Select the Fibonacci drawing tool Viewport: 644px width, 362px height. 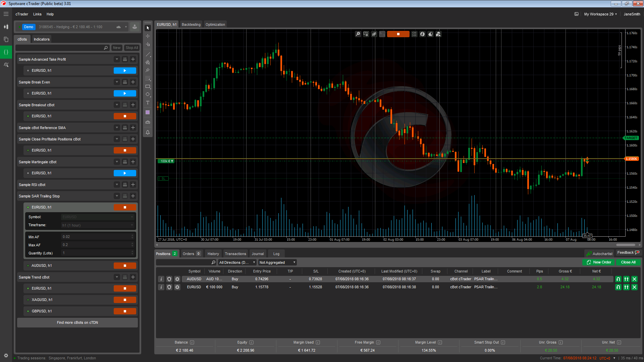click(x=148, y=78)
